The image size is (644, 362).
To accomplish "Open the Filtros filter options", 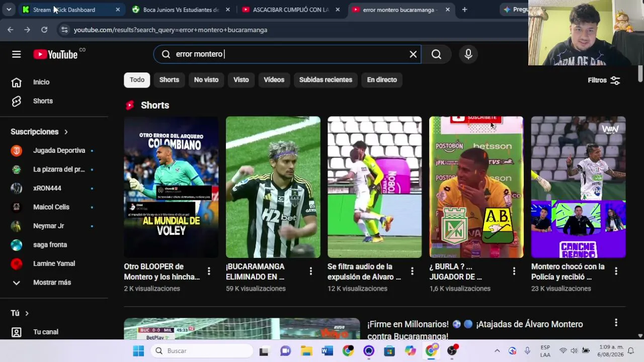I will click(604, 80).
